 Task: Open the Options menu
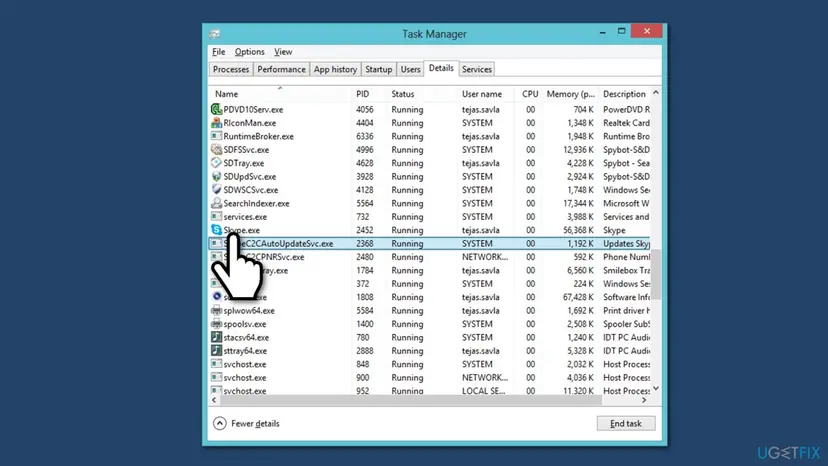point(250,52)
